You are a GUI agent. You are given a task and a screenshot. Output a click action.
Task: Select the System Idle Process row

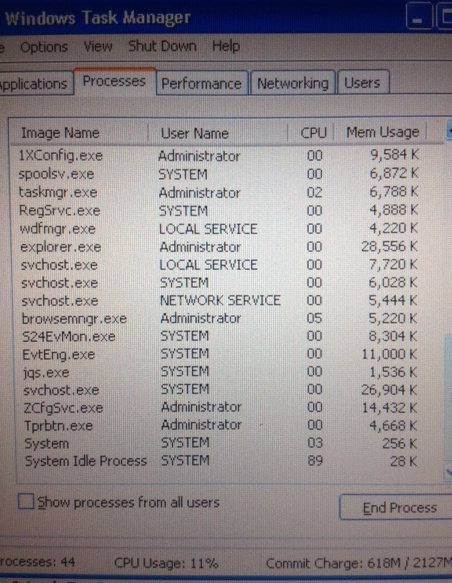click(219, 461)
